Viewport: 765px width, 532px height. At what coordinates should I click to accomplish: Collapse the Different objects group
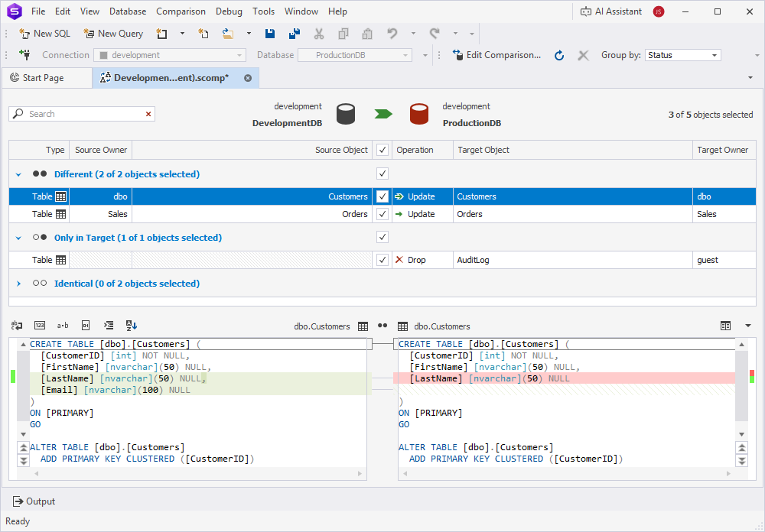click(18, 174)
